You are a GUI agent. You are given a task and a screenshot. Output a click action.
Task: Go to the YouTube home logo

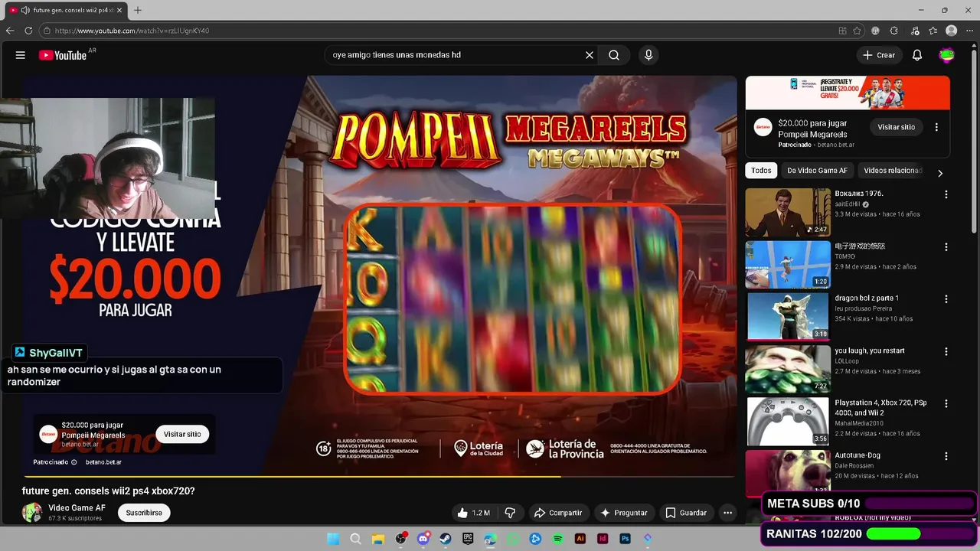point(63,55)
